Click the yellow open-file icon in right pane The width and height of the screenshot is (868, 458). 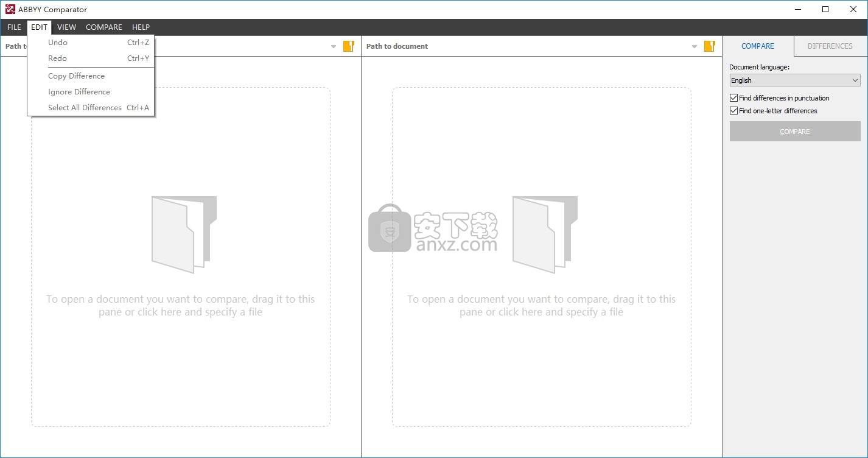(710, 46)
